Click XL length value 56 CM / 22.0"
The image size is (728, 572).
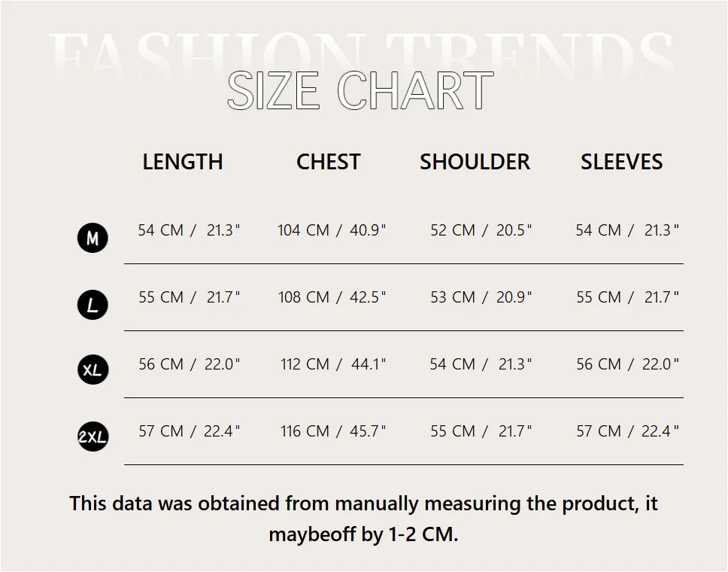click(x=190, y=364)
